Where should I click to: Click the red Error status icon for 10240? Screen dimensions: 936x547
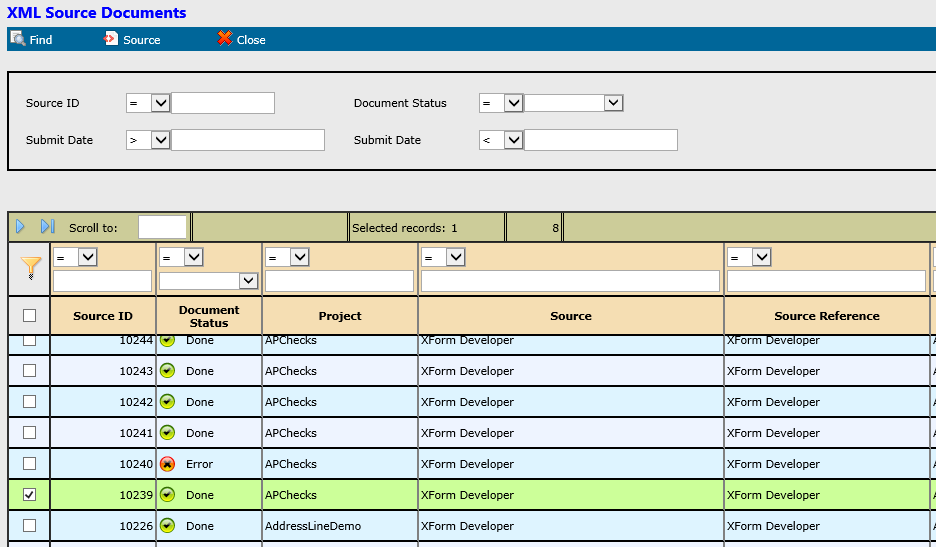(x=168, y=464)
